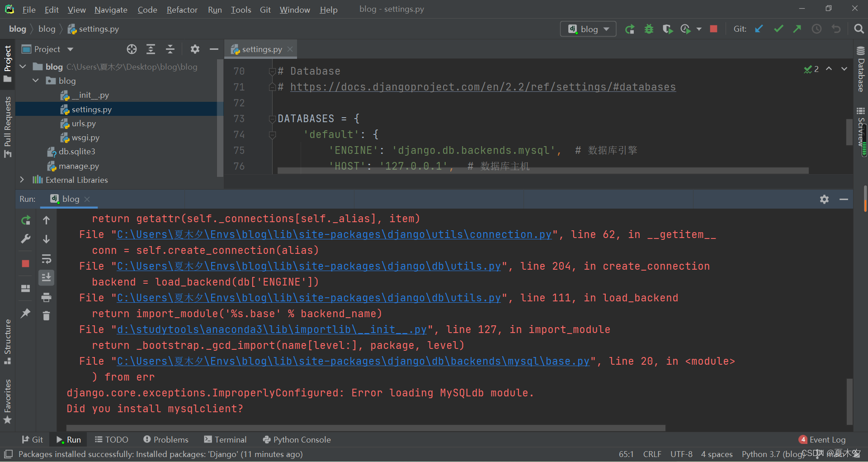Open inspections widget showing 2
Screen dimensions: 868x462
pos(811,69)
